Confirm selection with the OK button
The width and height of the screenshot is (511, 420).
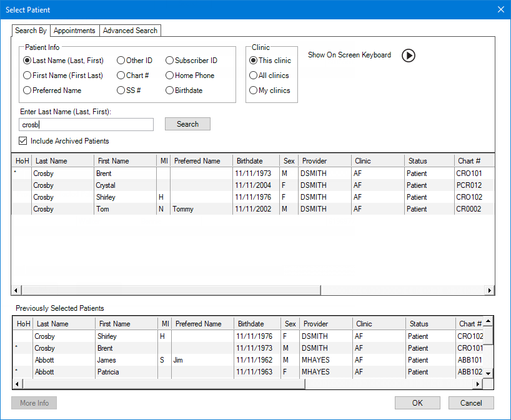(x=417, y=403)
